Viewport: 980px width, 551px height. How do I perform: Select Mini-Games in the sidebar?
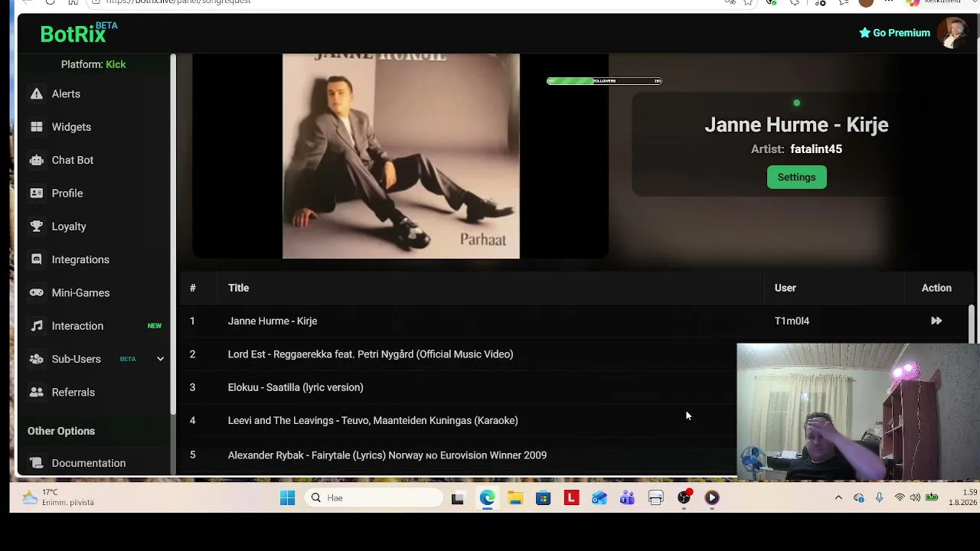point(80,293)
